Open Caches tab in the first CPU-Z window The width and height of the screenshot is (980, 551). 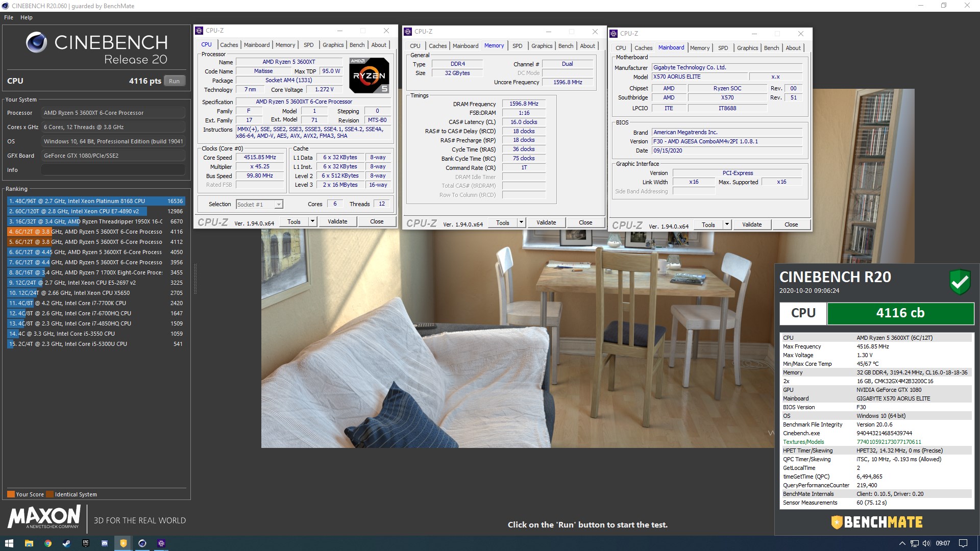click(x=229, y=45)
